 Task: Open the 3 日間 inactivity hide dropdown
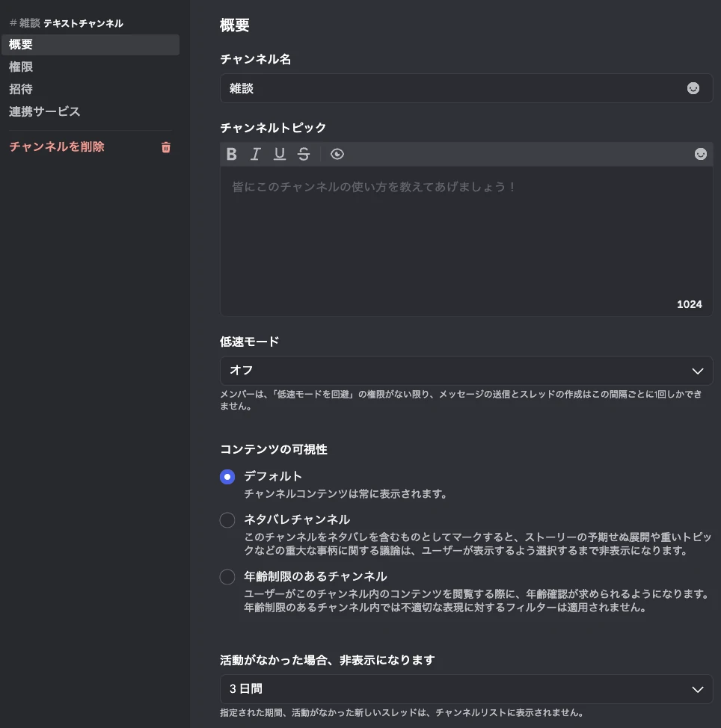click(x=467, y=689)
